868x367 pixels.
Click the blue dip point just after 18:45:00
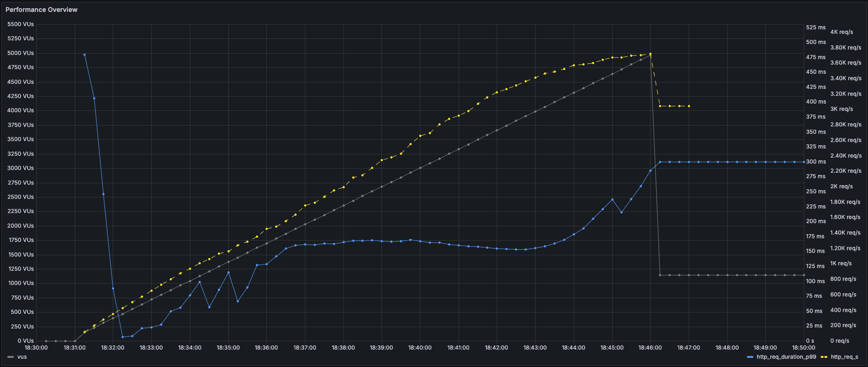621,212
